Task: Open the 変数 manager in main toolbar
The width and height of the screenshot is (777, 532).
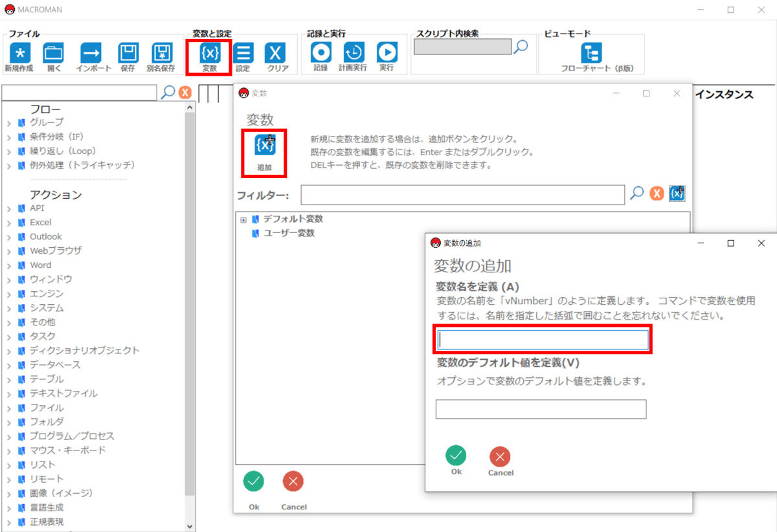Action: pos(209,53)
